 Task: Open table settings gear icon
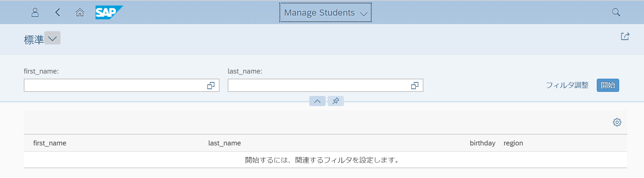point(617,122)
